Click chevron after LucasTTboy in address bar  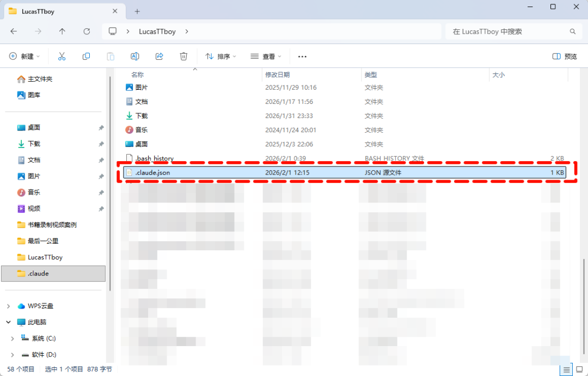pos(186,32)
